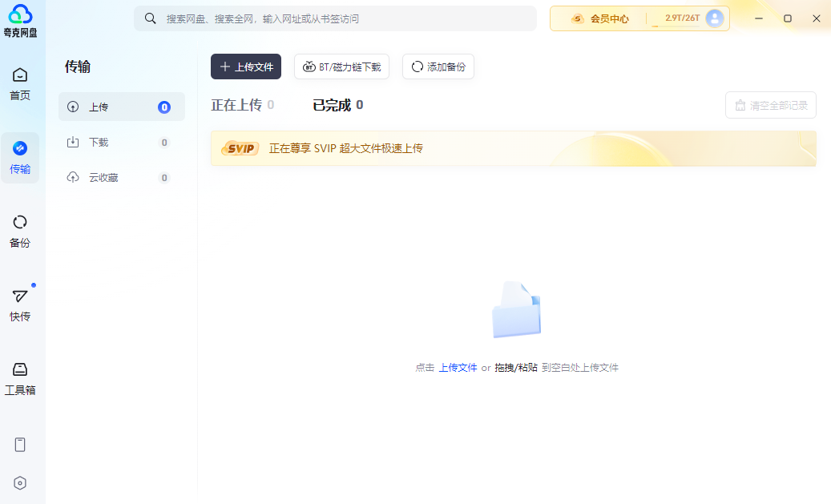The image size is (831, 504).
Task: Open Backup (备份) in left sidebar
Action: [20, 231]
